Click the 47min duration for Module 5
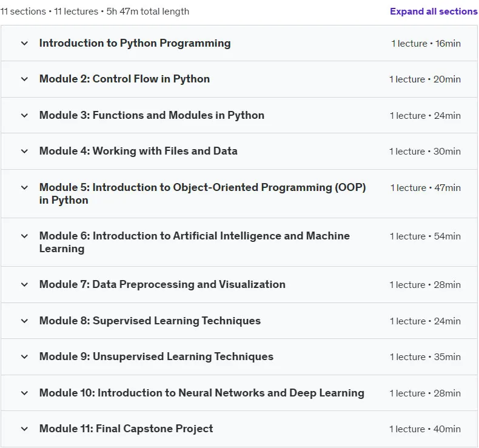 click(447, 188)
